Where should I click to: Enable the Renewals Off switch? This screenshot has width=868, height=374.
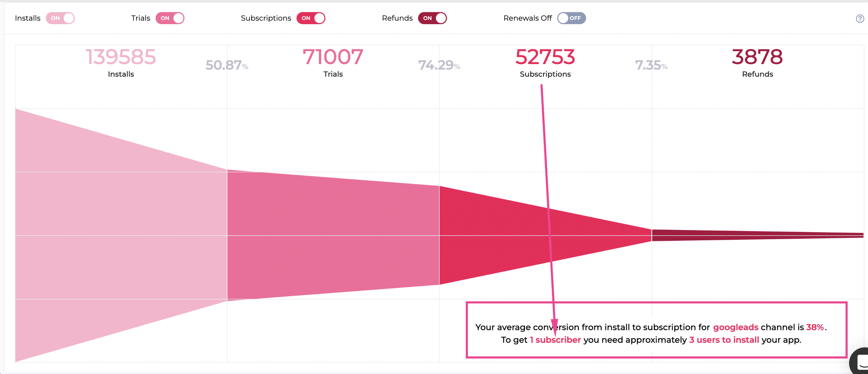click(x=571, y=18)
